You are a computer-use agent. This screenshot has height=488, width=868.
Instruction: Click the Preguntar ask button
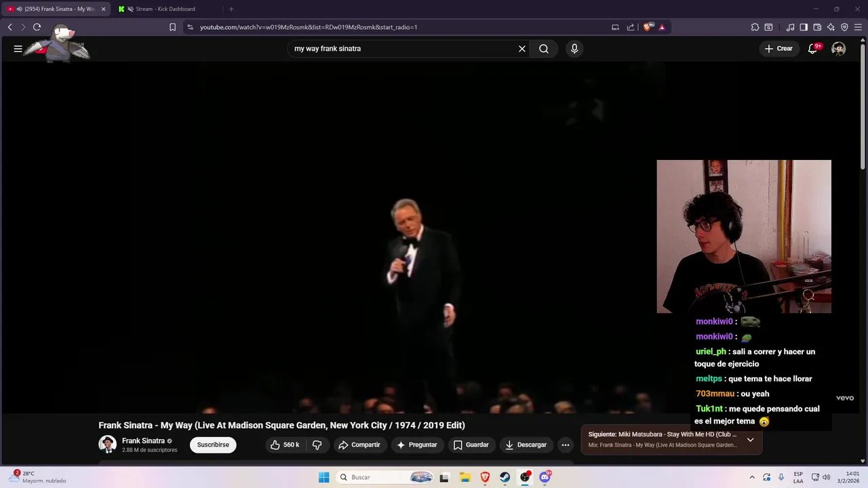(417, 445)
